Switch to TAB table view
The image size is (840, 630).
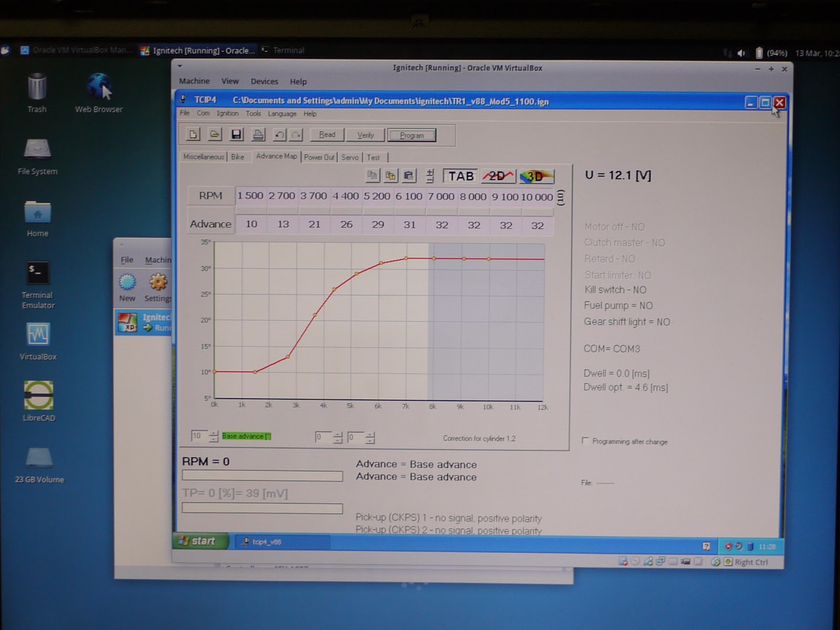click(x=460, y=176)
